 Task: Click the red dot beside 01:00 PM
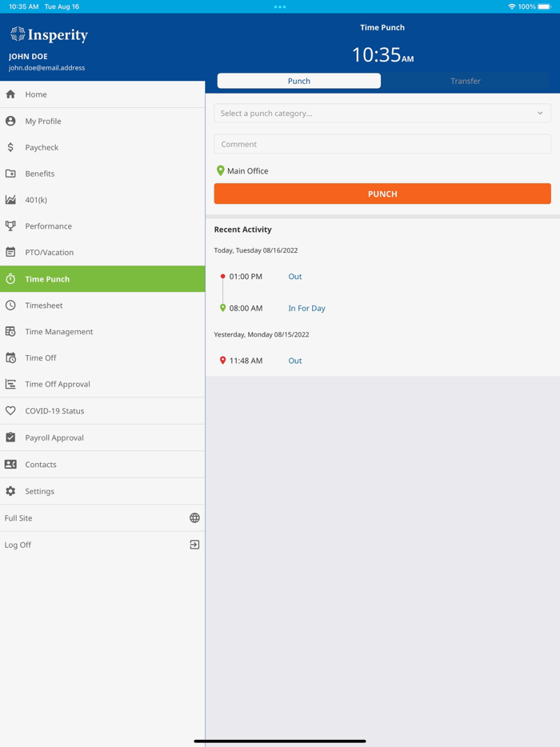[222, 276]
